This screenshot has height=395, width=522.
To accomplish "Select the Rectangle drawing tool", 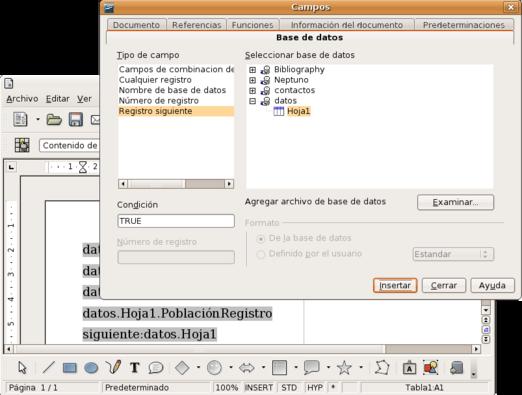I will pyautogui.click(x=70, y=368).
